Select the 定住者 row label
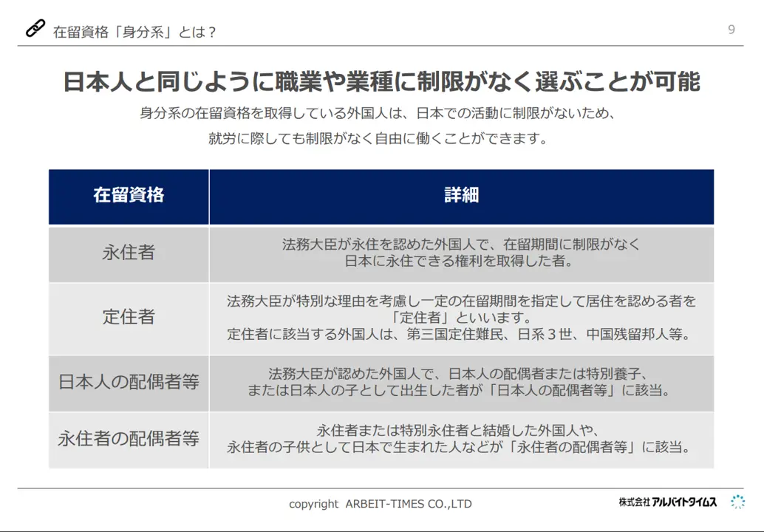Viewport: 764px width, 532px height. coord(129,317)
